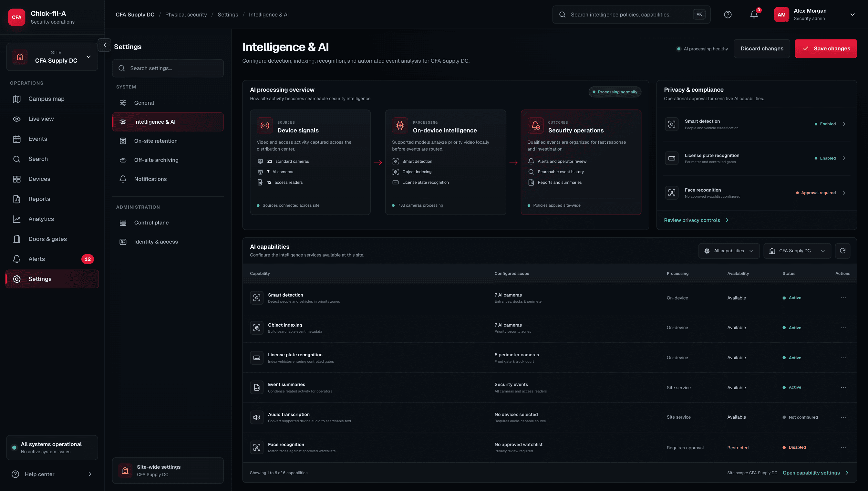Click the Not configured status for Audio transcription
The width and height of the screenshot is (868, 491).
[800, 417]
